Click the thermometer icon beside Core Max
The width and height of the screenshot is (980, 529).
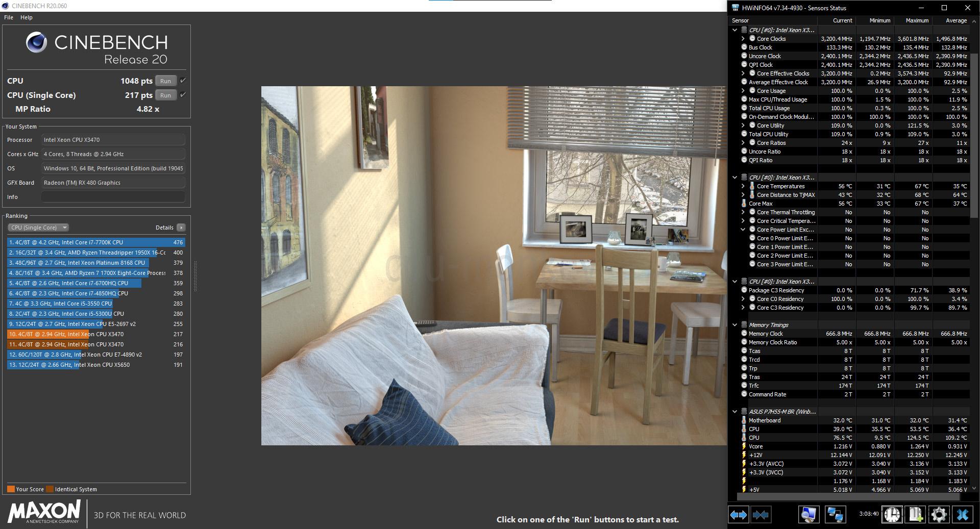click(x=744, y=204)
